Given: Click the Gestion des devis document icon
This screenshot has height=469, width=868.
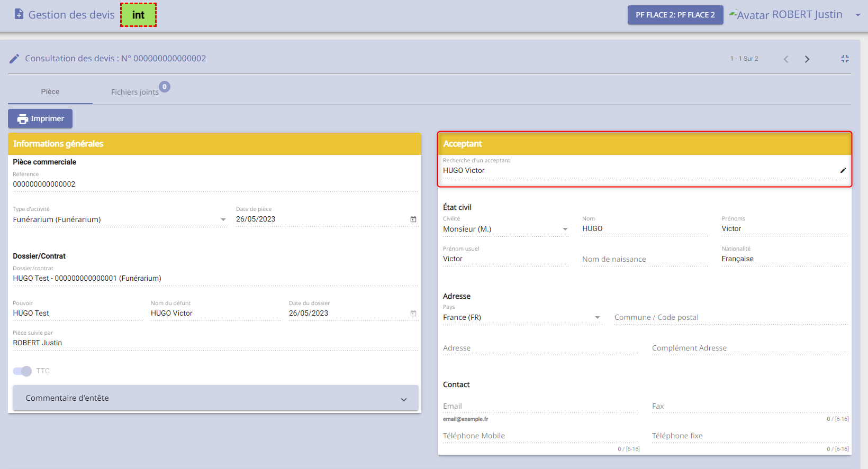Looking at the screenshot, I should (19, 14).
